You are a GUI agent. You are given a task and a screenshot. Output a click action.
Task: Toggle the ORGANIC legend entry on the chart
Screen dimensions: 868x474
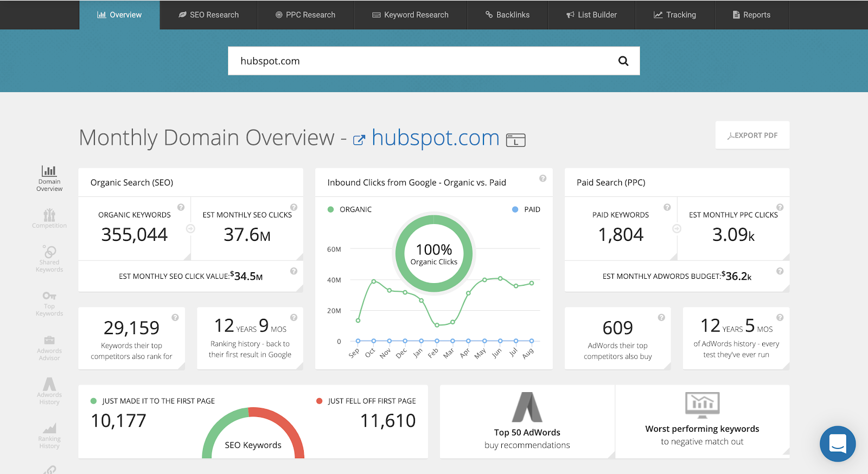click(x=350, y=209)
